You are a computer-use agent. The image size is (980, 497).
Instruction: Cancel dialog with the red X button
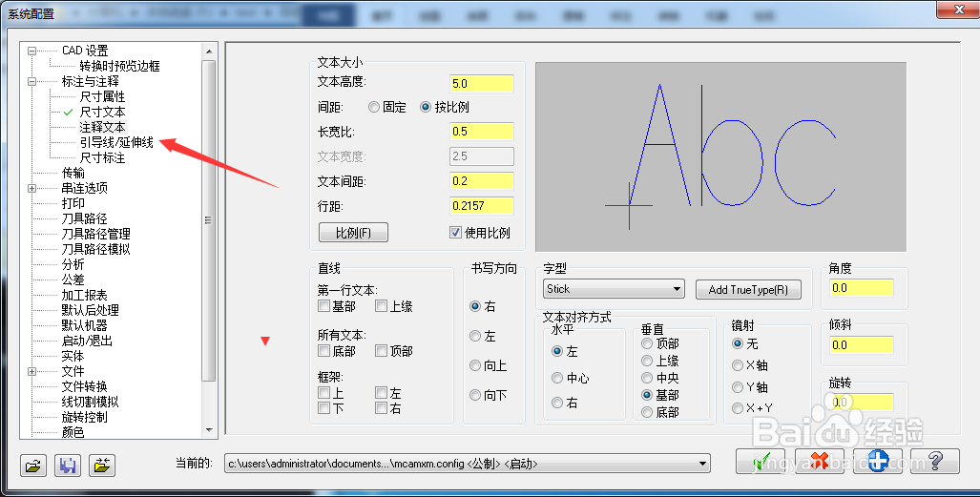tap(820, 462)
